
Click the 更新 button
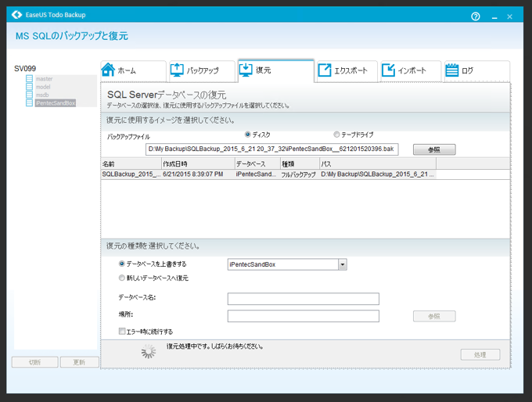coord(79,362)
